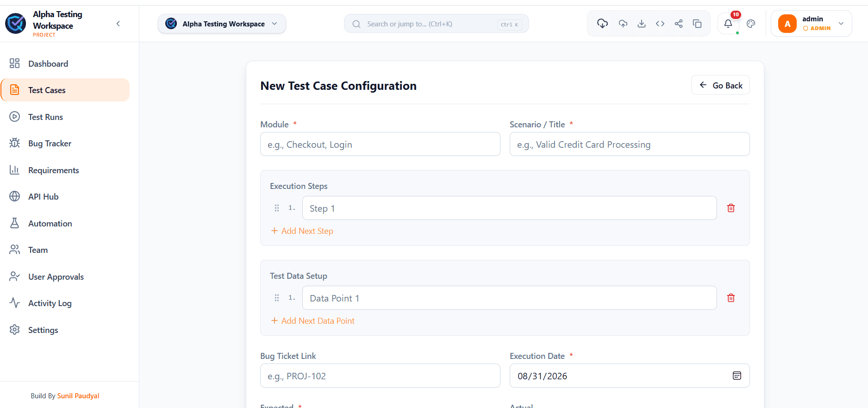Expand the admin user menu chevron
Image resolution: width=868 pixels, height=408 pixels.
pos(841,24)
